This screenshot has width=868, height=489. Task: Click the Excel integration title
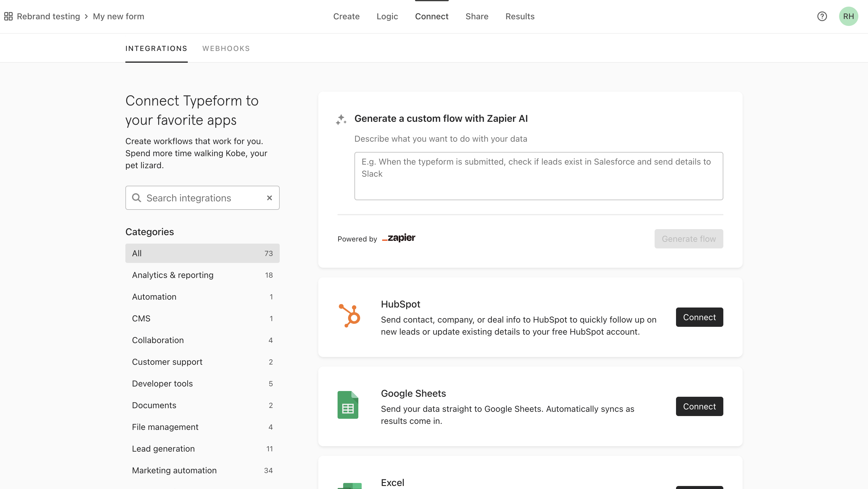(392, 483)
